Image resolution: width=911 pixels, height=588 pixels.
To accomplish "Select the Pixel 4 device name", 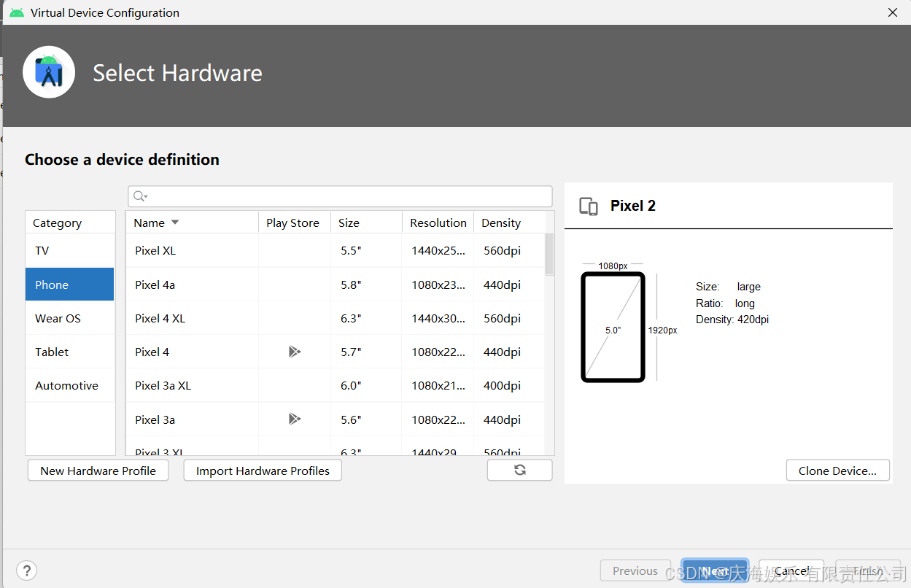I will 152,352.
